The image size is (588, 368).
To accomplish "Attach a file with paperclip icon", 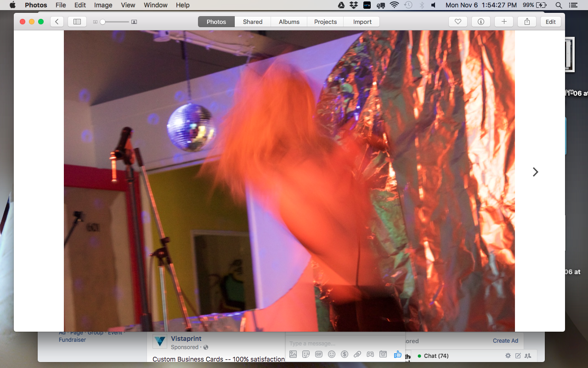I will pos(357,354).
